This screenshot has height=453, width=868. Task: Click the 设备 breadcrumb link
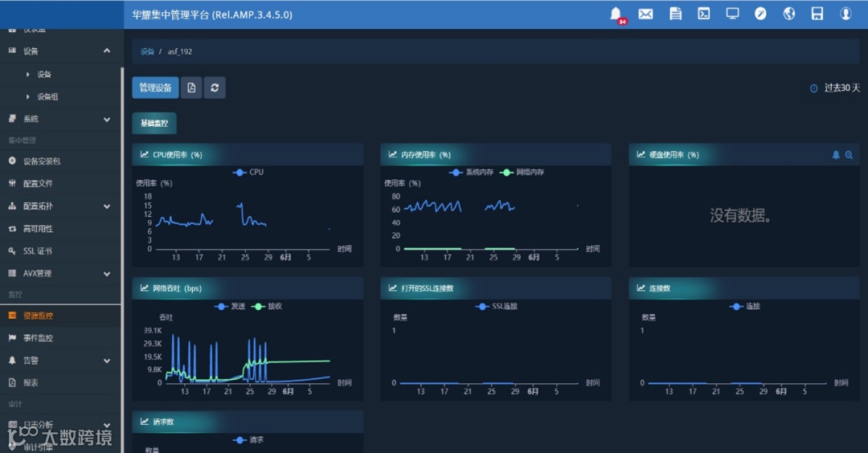147,51
